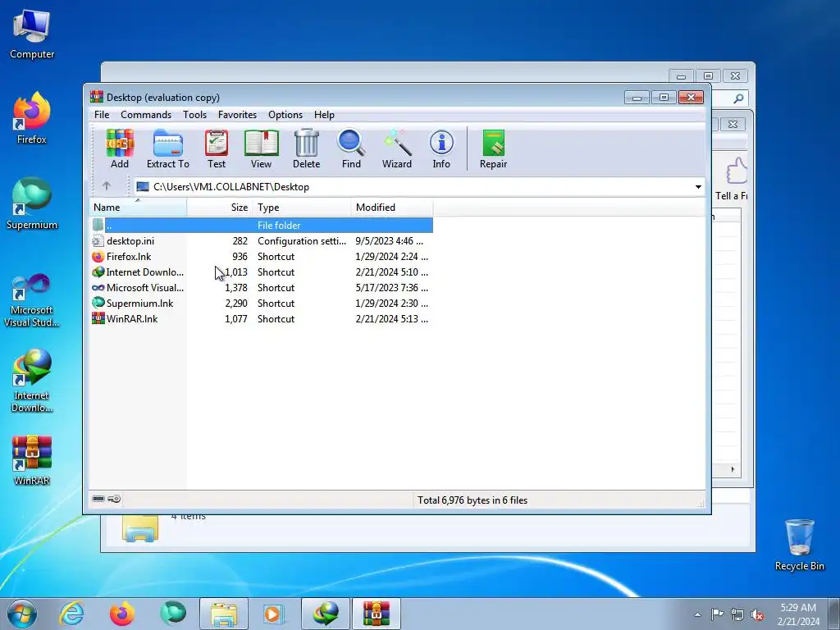
Task: Click the network tray icon
Action: [x=737, y=614]
